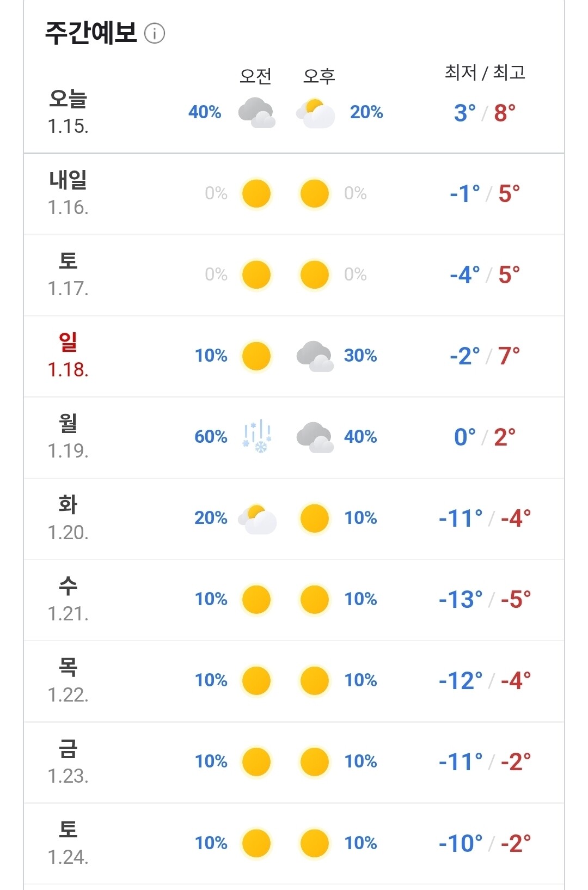Tap the 주간예보 title
The width and height of the screenshot is (588, 890).
[90, 33]
